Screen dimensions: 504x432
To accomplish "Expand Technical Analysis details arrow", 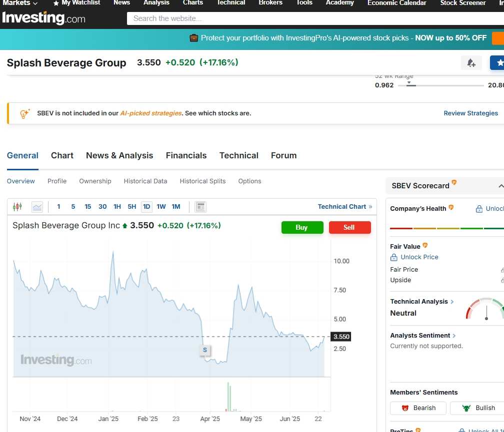I will point(452,302).
